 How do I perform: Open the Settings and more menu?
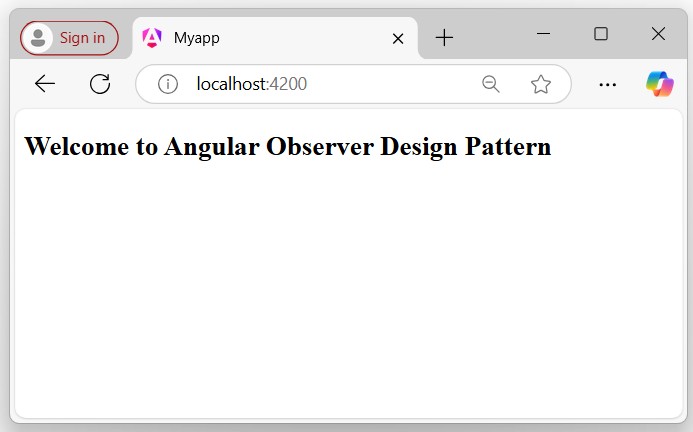607,84
